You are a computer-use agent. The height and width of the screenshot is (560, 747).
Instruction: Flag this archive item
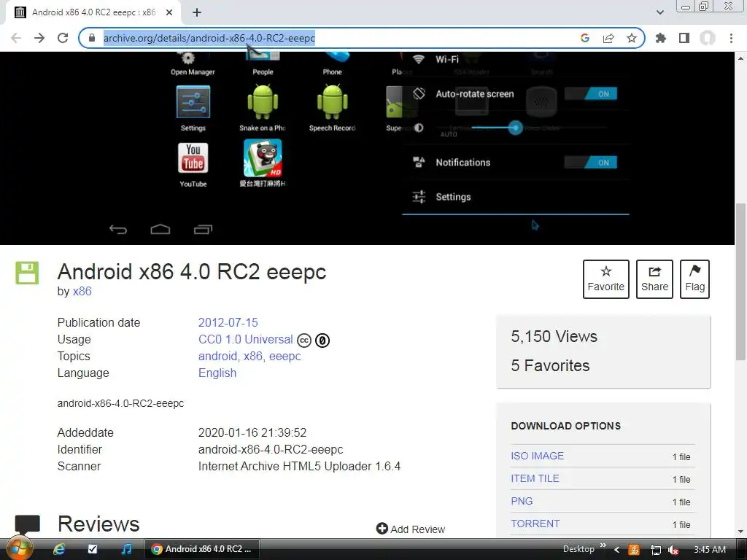pyautogui.click(x=694, y=279)
